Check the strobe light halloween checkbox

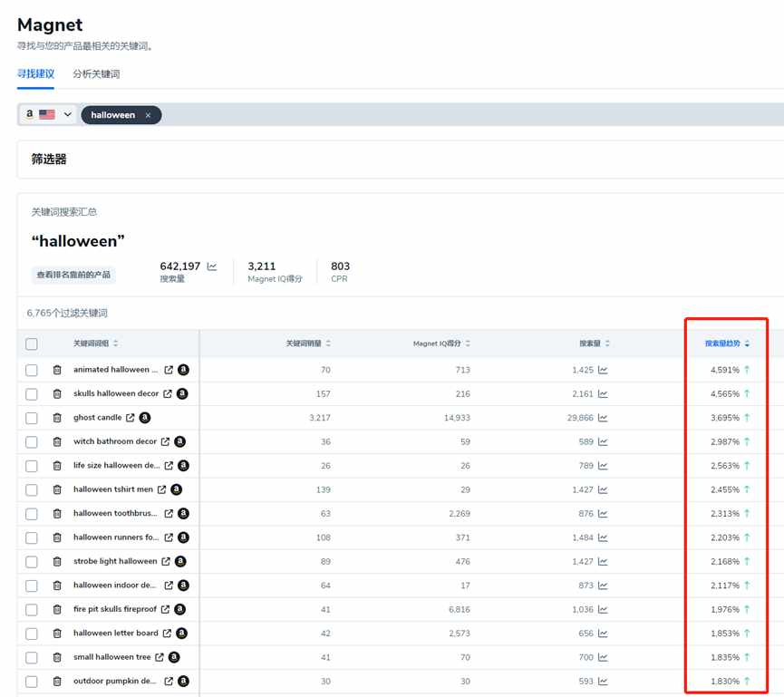click(x=32, y=562)
